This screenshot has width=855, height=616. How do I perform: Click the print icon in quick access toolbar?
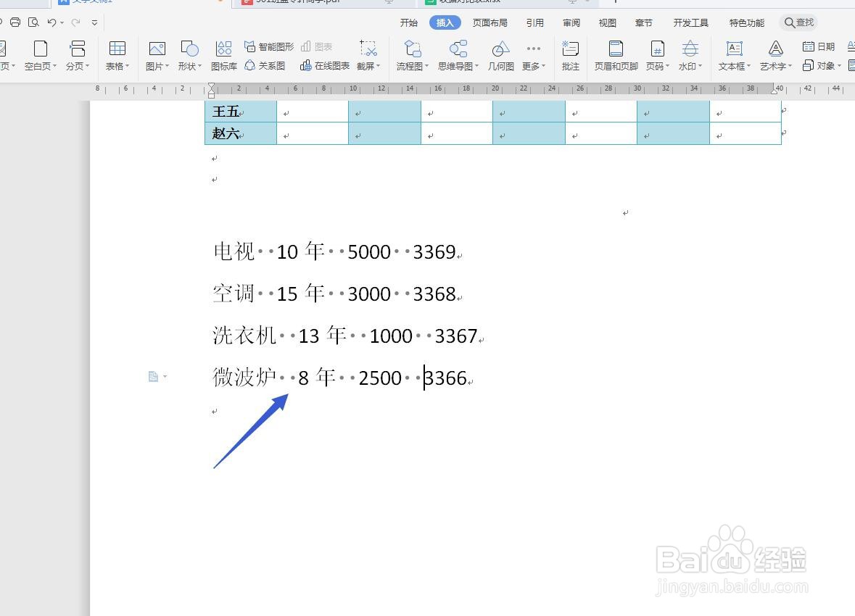click(15, 22)
